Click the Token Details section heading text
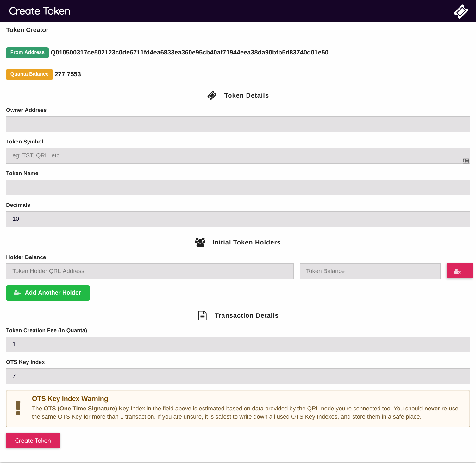Image resolution: width=476 pixels, height=463 pixels. (247, 95)
